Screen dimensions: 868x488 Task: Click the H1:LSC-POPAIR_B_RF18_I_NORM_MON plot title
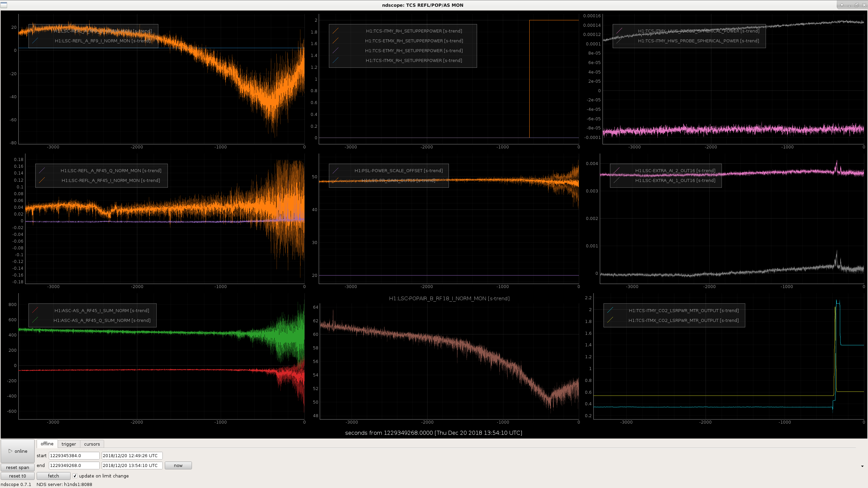[x=449, y=299]
